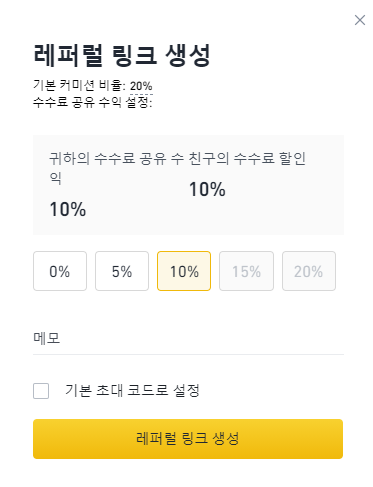373x487 pixels.
Task: Click the grey fee share summary box
Action: (188, 185)
